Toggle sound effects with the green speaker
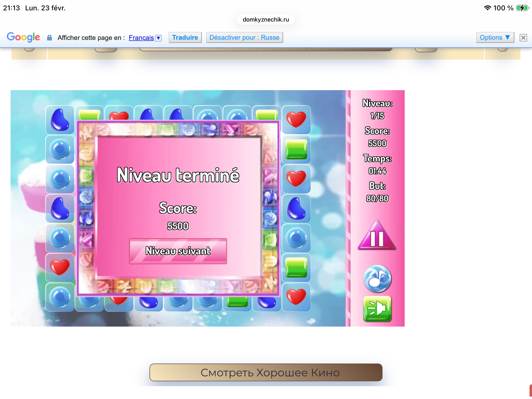The width and height of the screenshot is (532, 399). (x=377, y=309)
